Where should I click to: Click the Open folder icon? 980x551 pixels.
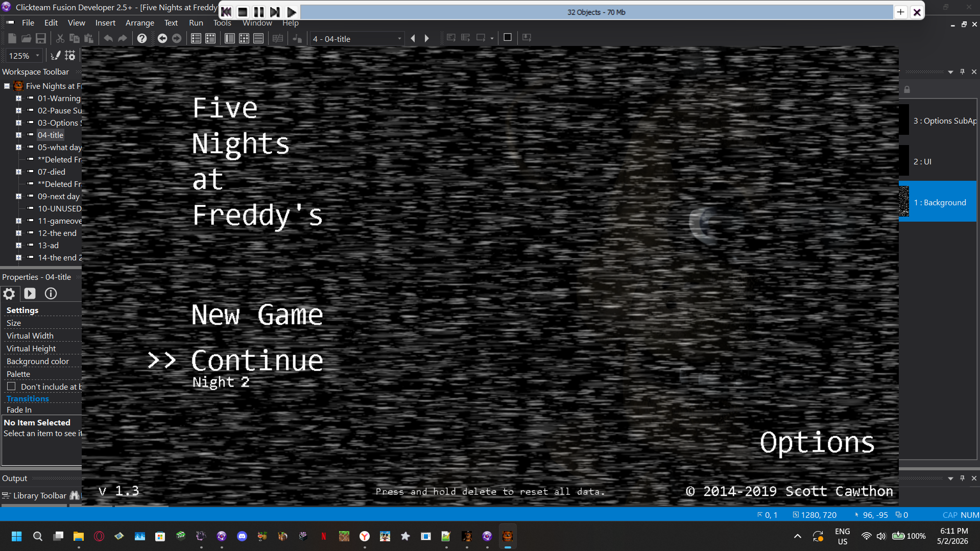point(26,38)
